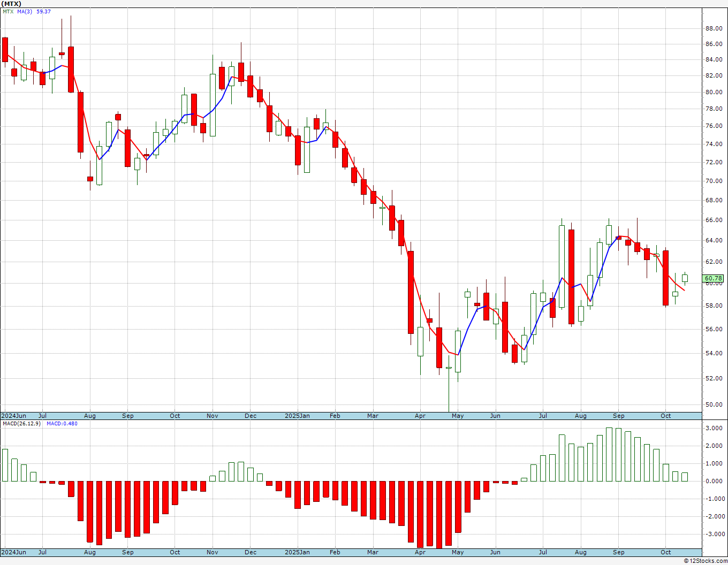This screenshot has height=565, width=728.
Task: Click the (MTX) chart title
Action: (11, 3)
